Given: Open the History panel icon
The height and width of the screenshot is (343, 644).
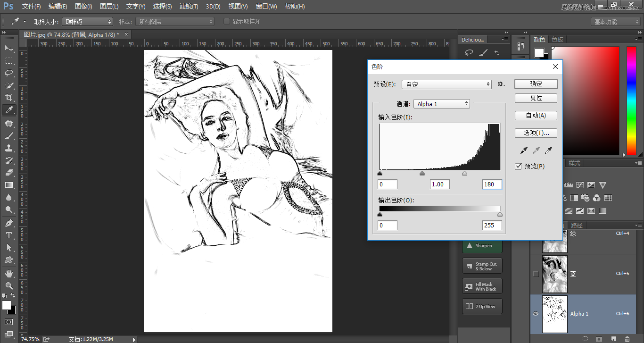Looking at the screenshot, I should pos(521,46).
